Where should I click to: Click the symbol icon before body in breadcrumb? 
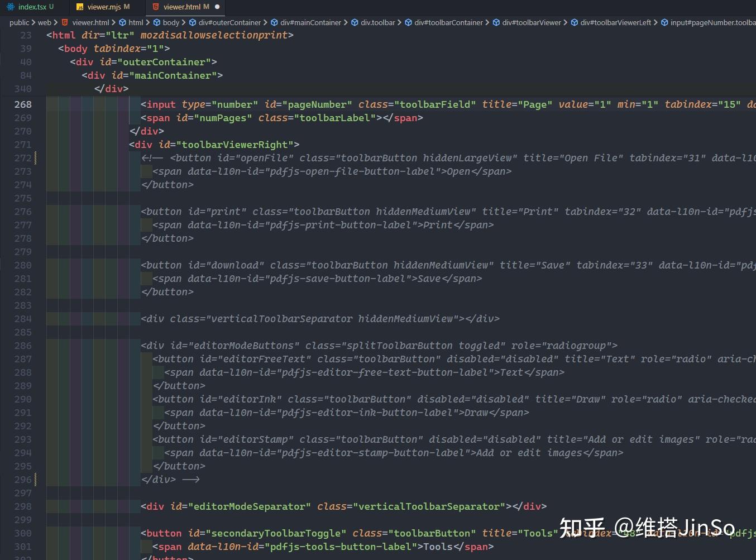(157, 22)
